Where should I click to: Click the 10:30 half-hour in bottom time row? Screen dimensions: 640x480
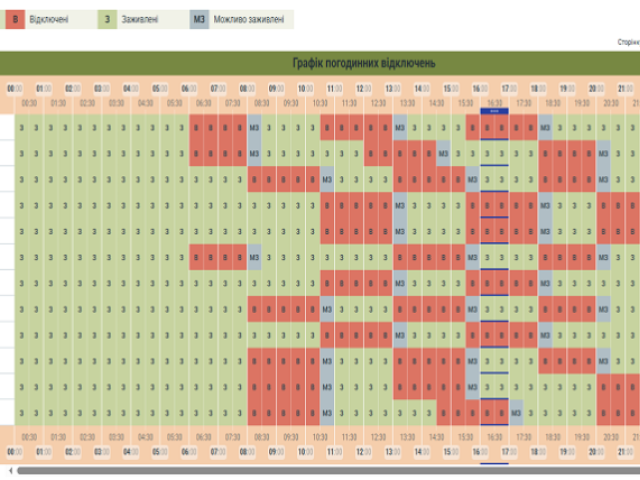(x=320, y=437)
